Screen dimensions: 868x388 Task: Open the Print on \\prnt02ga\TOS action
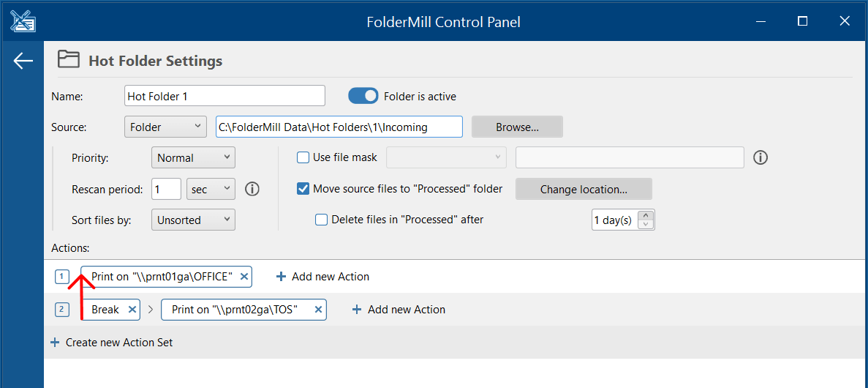point(235,310)
